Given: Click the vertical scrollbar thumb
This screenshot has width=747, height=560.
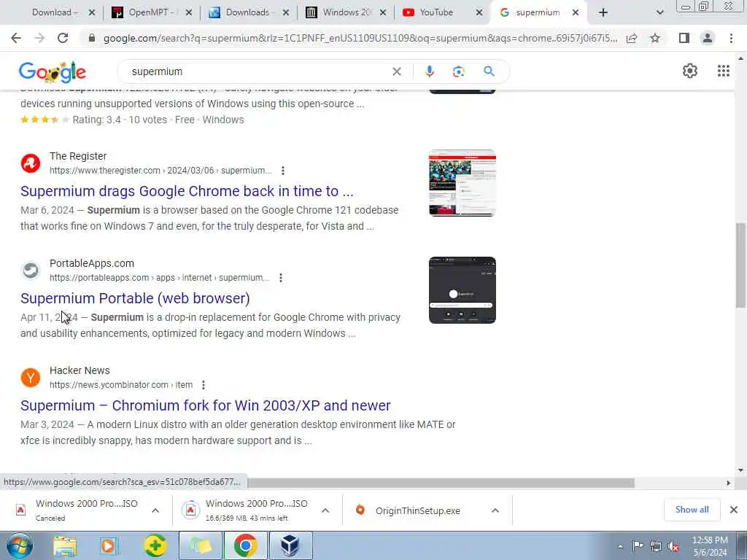Looking at the screenshot, I should pos(740,265).
